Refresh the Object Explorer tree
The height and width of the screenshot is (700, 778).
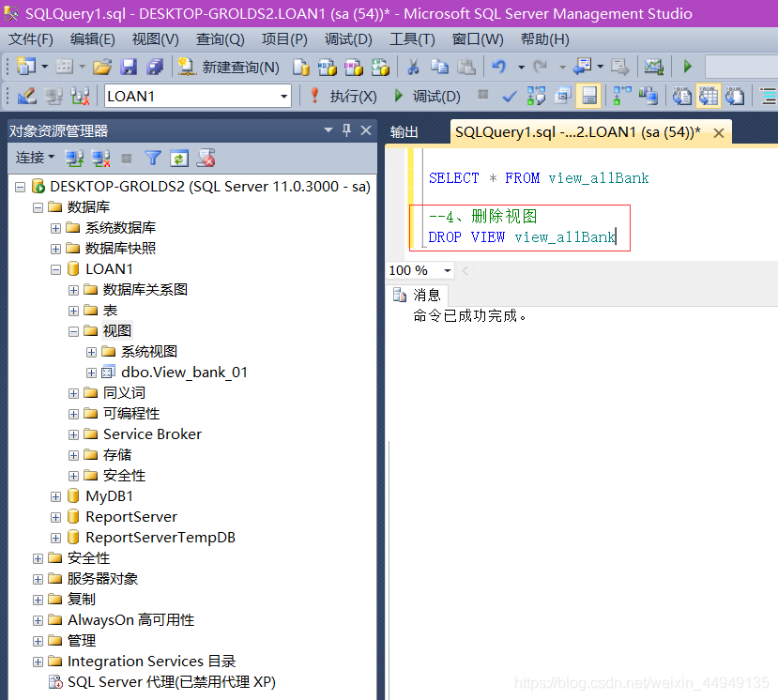[178, 159]
